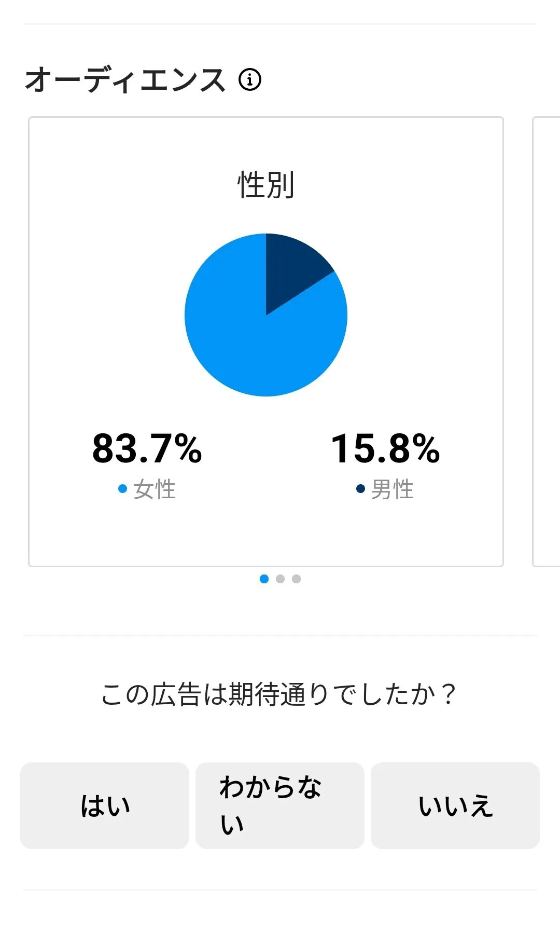Tap the partially visible next audience card
Viewport: 560px width, 930px height.
click(547, 341)
